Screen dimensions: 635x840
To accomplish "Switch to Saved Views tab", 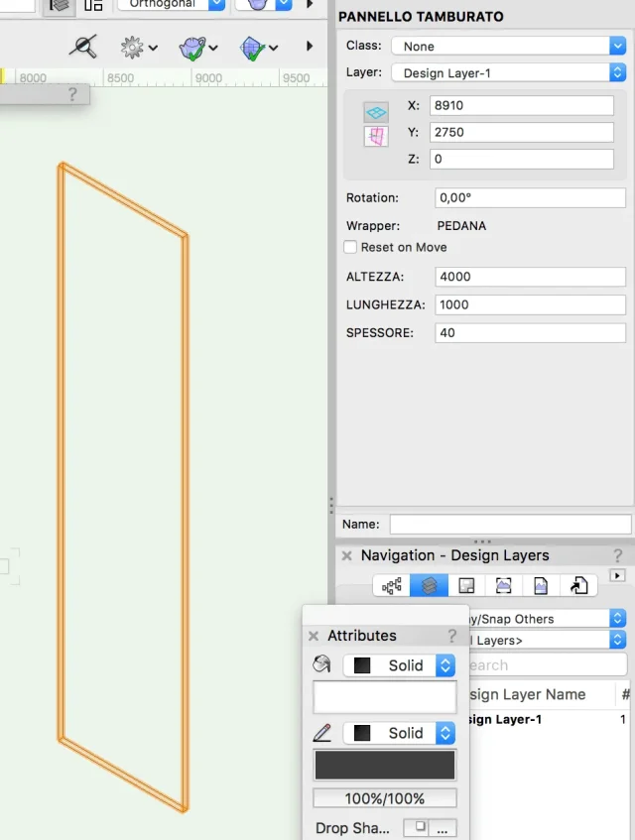I will tap(541, 585).
